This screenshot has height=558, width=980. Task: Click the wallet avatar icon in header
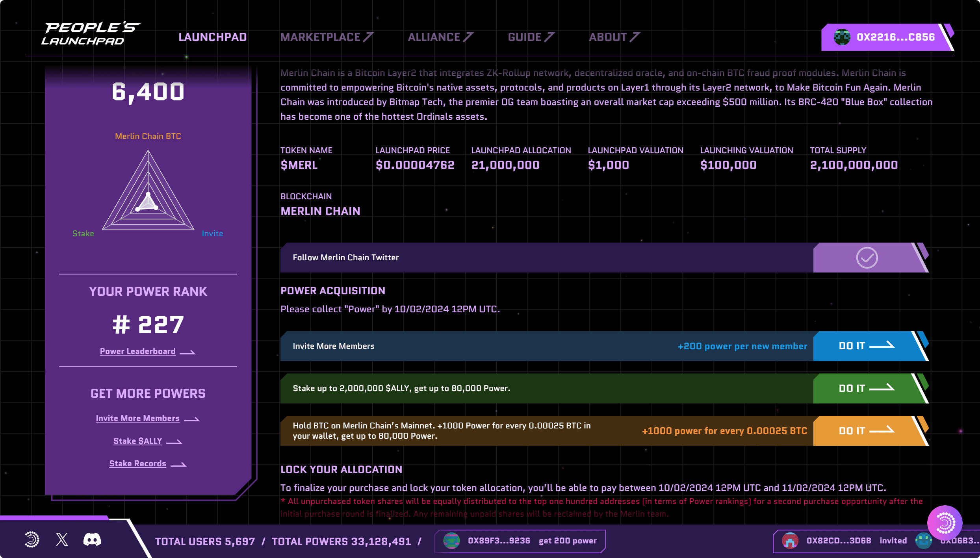[842, 37]
